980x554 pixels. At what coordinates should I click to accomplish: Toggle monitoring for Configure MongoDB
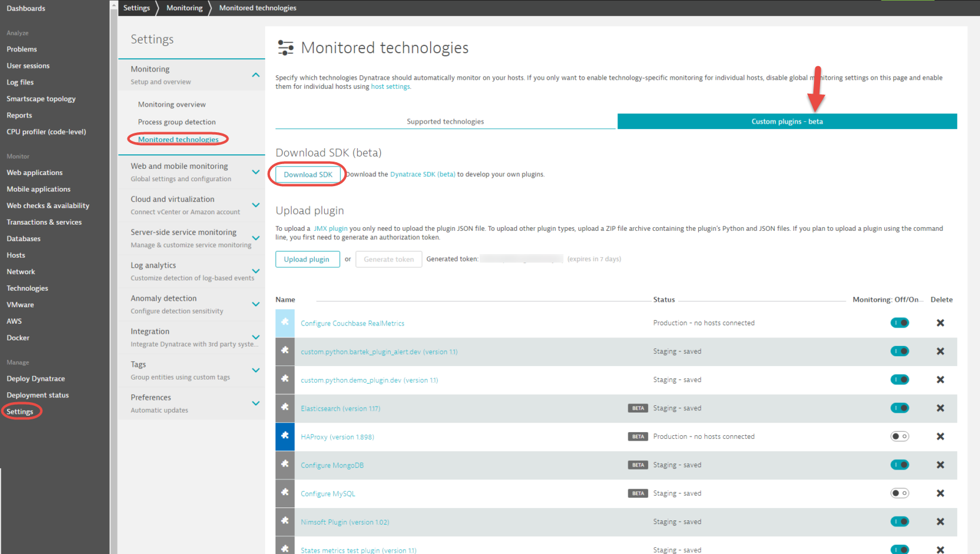tap(900, 465)
